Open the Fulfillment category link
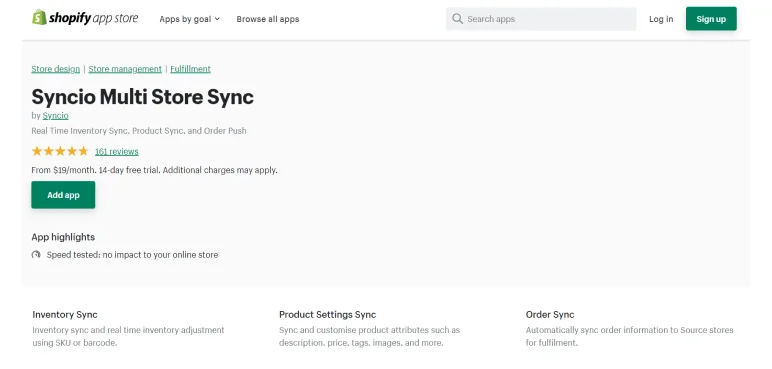The height and width of the screenshot is (369, 772). coord(191,69)
